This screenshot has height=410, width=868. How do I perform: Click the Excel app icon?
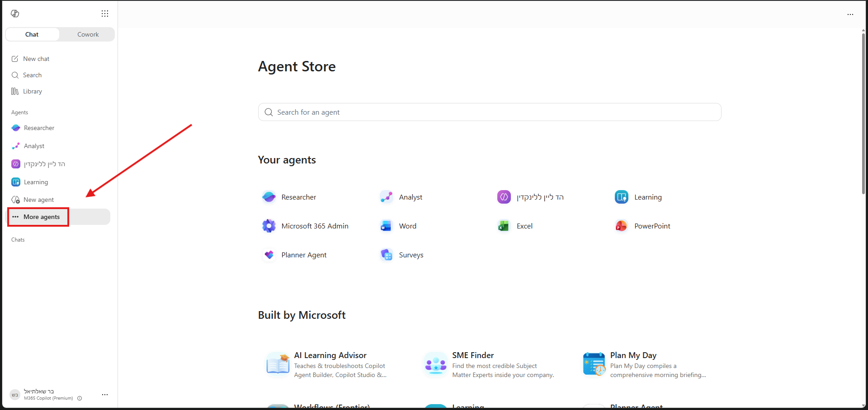click(x=504, y=226)
